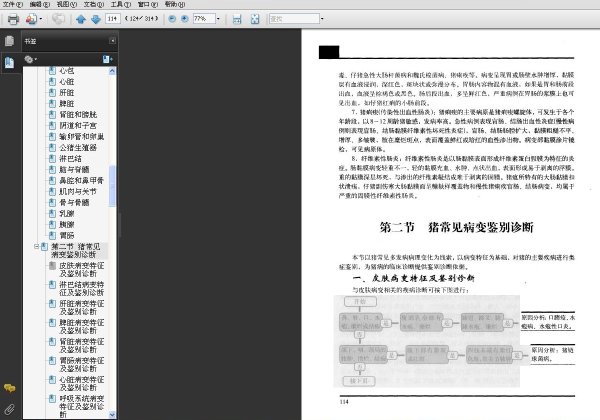
Task: Open the zoom level dropdown arrow
Action: pyautogui.click(x=218, y=18)
